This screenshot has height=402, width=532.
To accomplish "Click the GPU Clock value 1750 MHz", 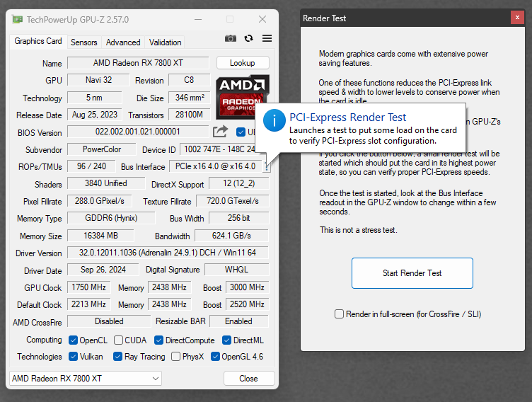I will coord(88,287).
